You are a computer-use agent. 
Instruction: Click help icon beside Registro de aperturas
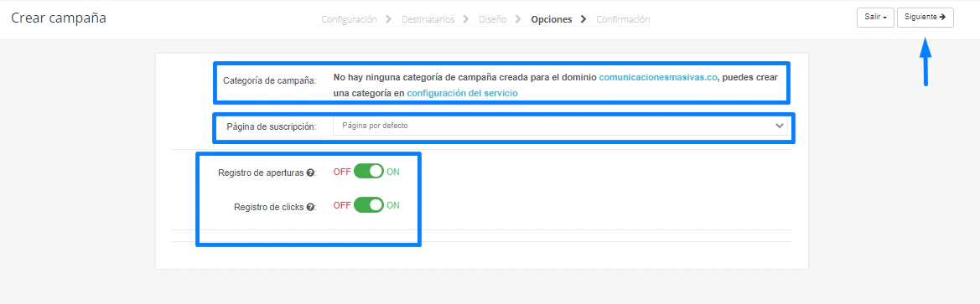310,173
